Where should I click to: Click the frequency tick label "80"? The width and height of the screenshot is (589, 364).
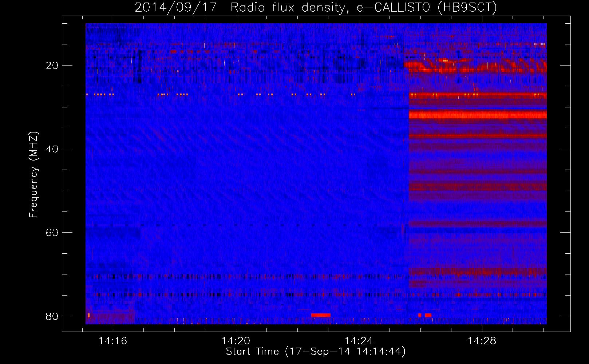click(x=52, y=316)
